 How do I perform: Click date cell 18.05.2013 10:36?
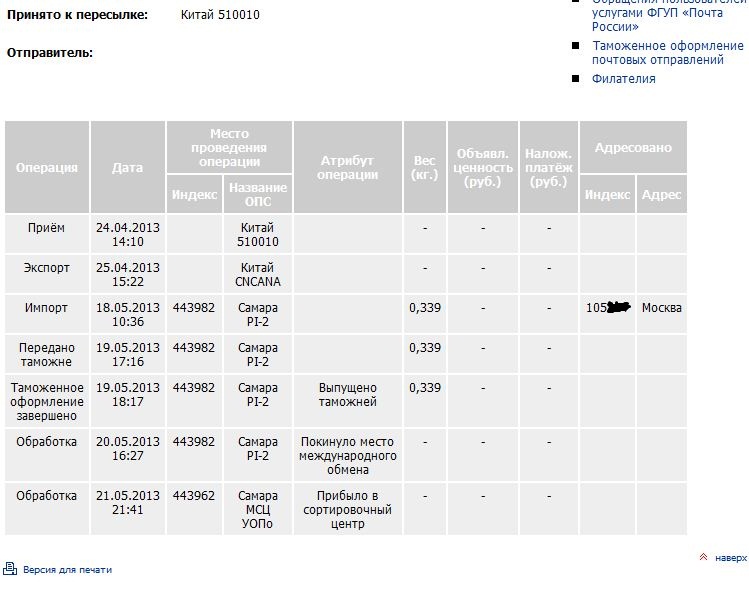pyautogui.click(x=128, y=314)
